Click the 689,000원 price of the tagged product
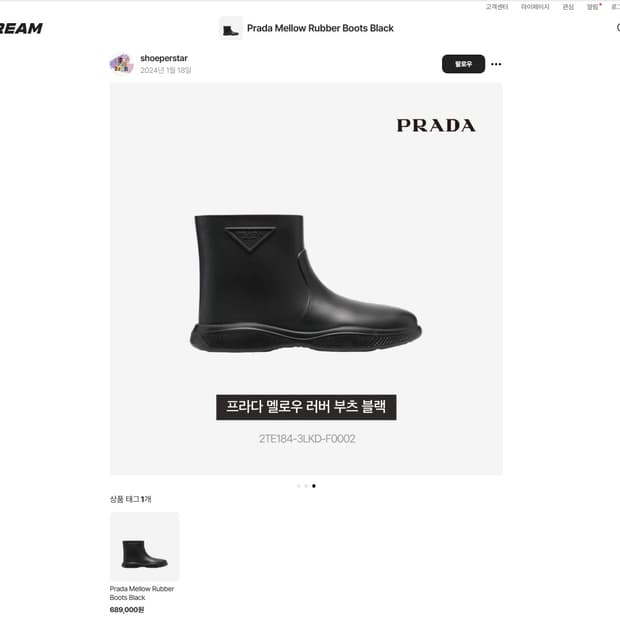The height and width of the screenshot is (620, 620). pyautogui.click(x=127, y=610)
